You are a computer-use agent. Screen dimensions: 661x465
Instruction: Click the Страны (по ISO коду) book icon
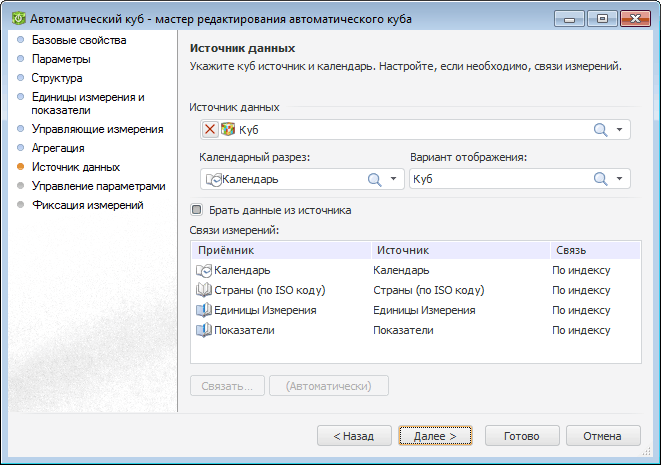(x=204, y=290)
